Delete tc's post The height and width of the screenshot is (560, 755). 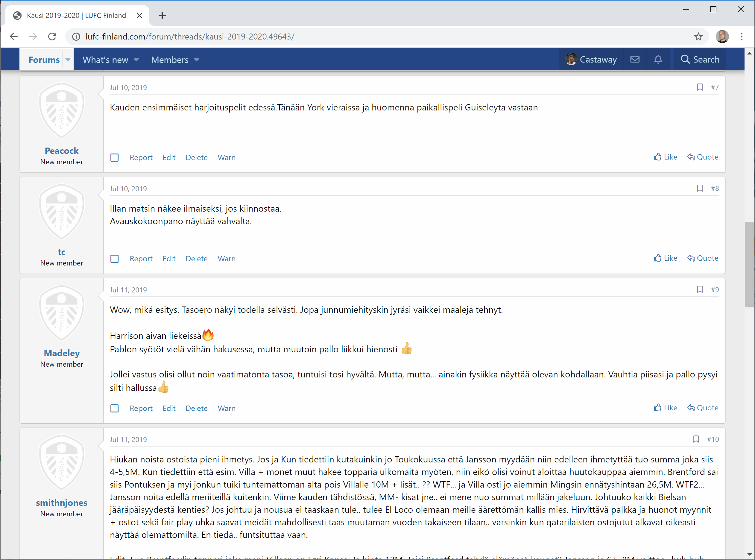197,259
